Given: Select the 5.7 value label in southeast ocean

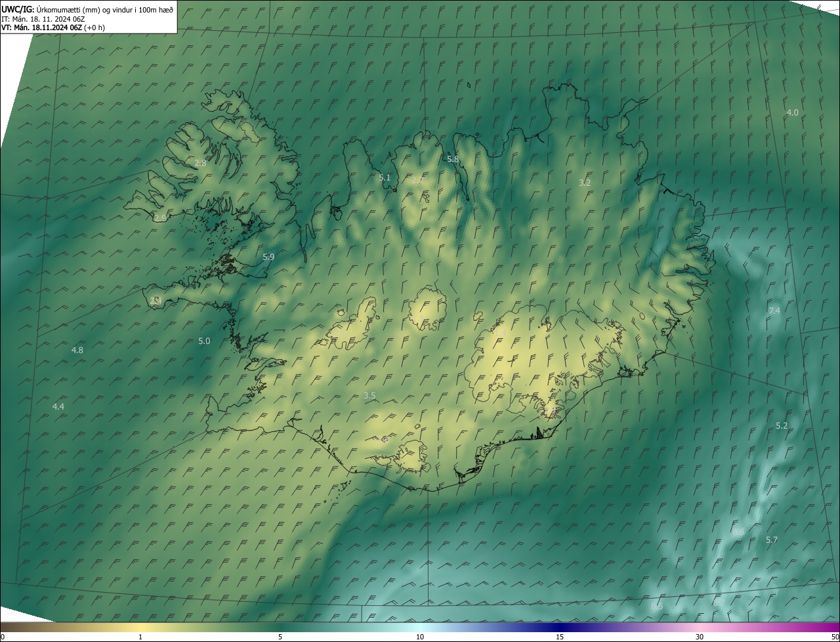Looking at the screenshot, I should (771, 540).
